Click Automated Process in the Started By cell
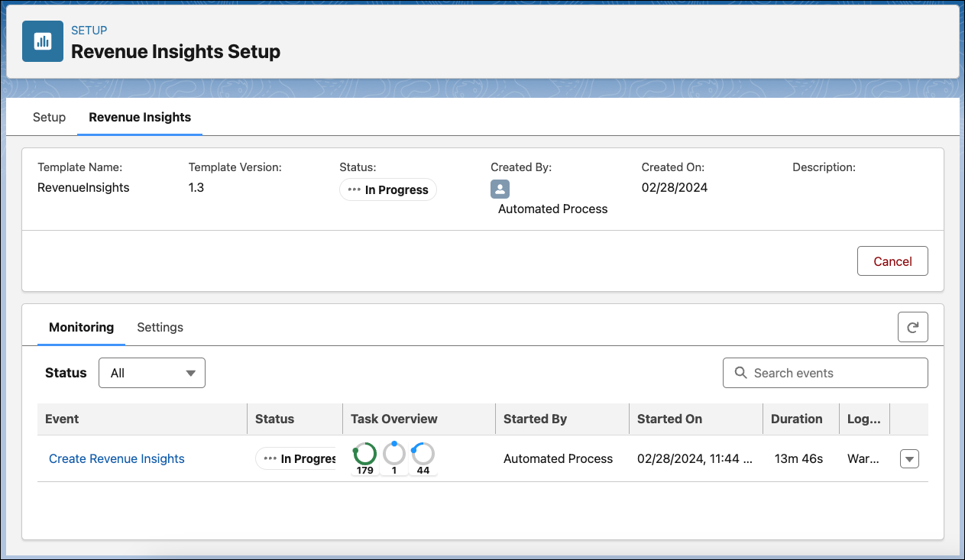 558,458
